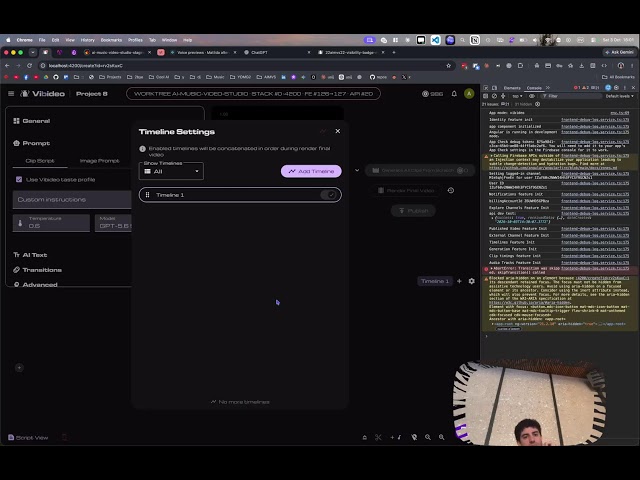Open a new browser tab

(394, 52)
